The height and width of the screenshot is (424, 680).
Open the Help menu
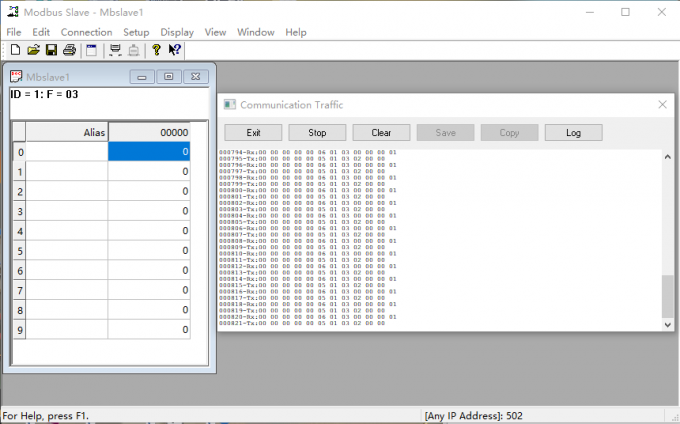click(296, 32)
